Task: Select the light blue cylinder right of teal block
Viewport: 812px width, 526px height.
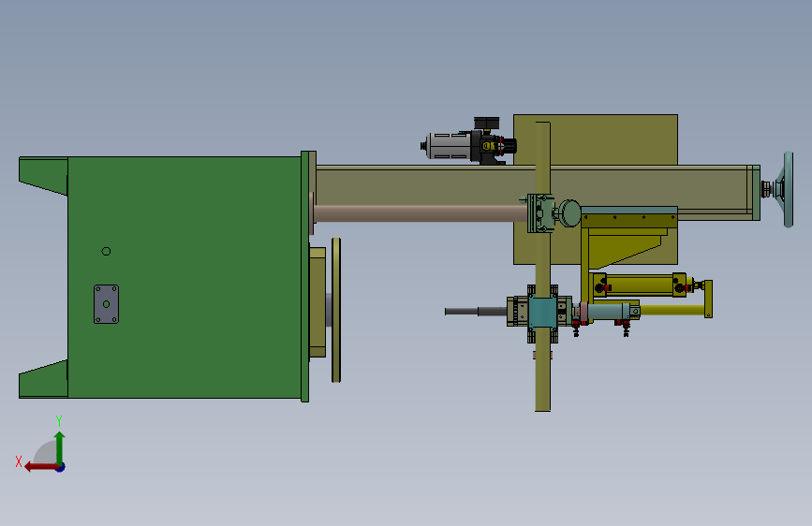Action: point(609,312)
